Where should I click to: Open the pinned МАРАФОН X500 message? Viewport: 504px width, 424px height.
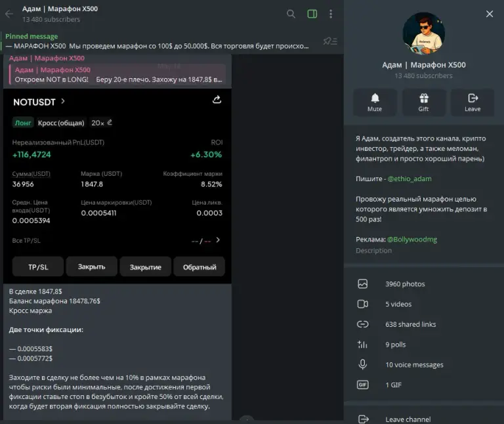[157, 41]
